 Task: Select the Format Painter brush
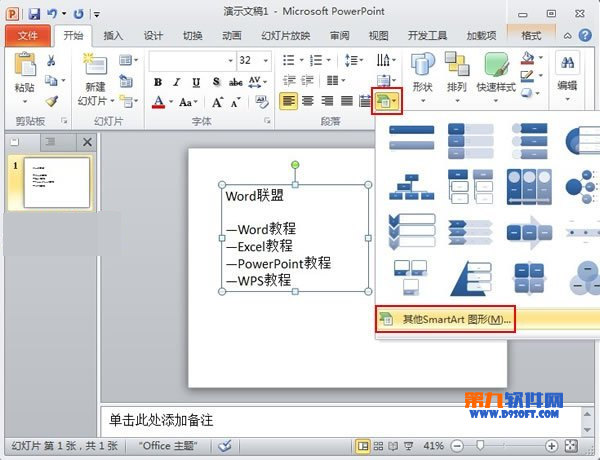point(52,101)
